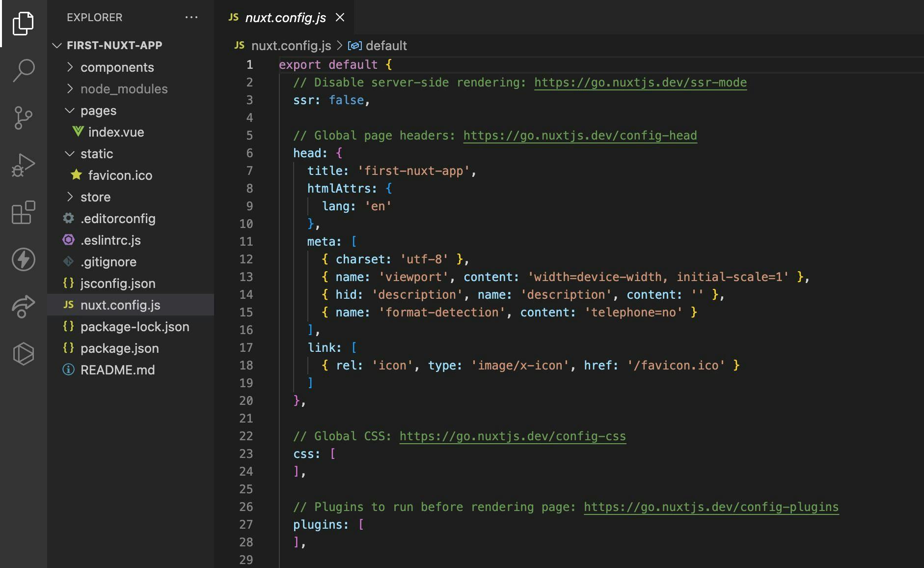The image size is (924, 568).
Task: Follow the go.nuxtjs.dev/config-plugins link
Action: click(711, 507)
